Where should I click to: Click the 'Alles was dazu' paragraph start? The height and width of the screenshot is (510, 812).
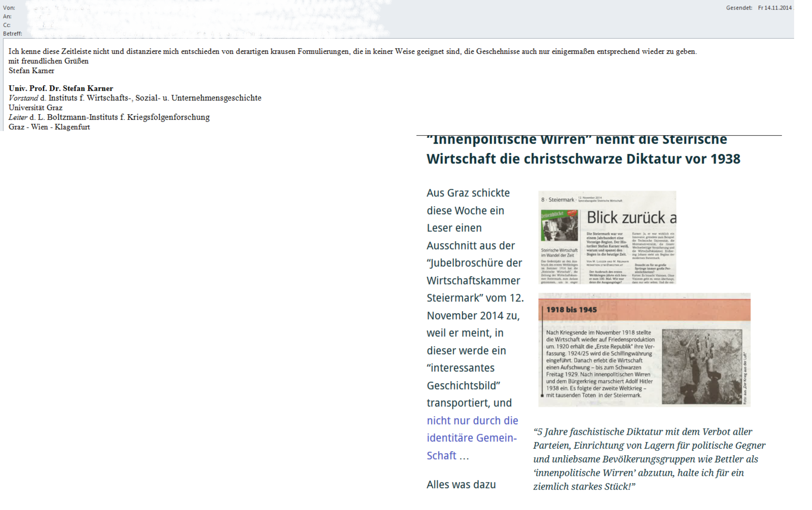coord(461,485)
